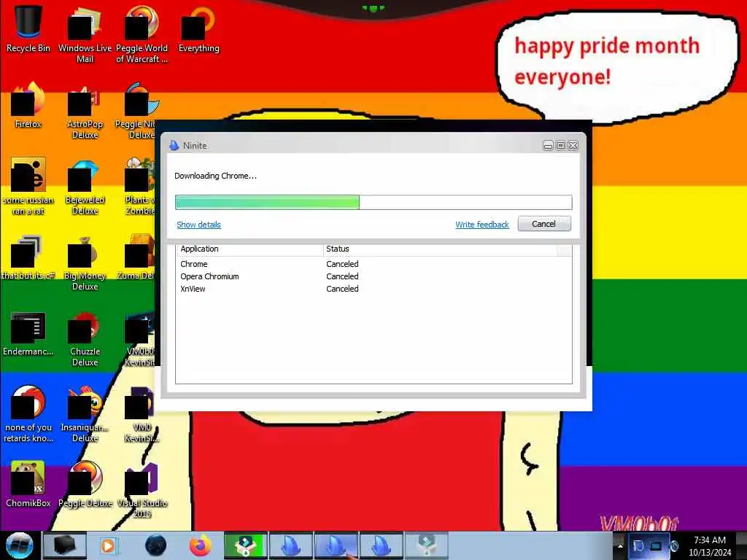Click the Downloading Chrome progress bar
This screenshot has width=747, height=560.
373,203
